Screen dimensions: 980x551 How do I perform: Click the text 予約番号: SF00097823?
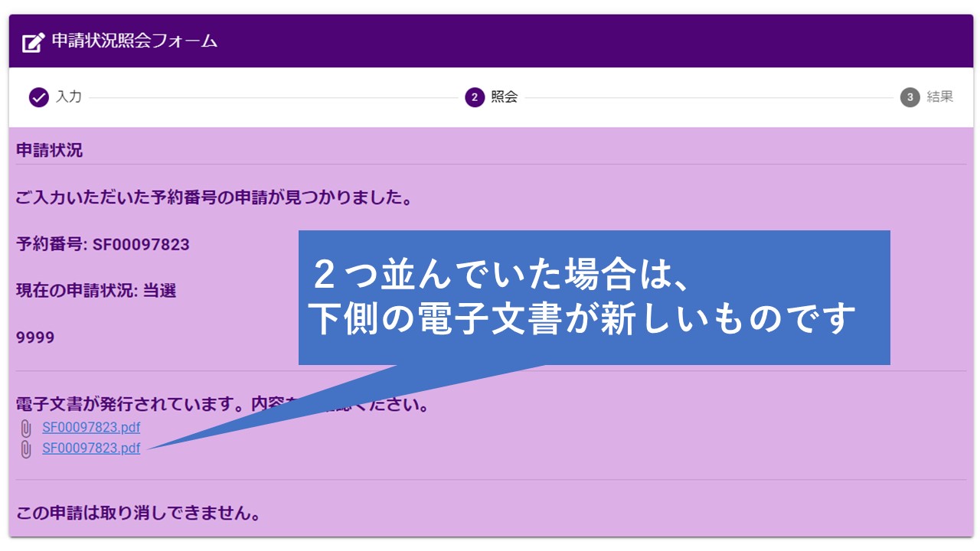(x=103, y=245)
